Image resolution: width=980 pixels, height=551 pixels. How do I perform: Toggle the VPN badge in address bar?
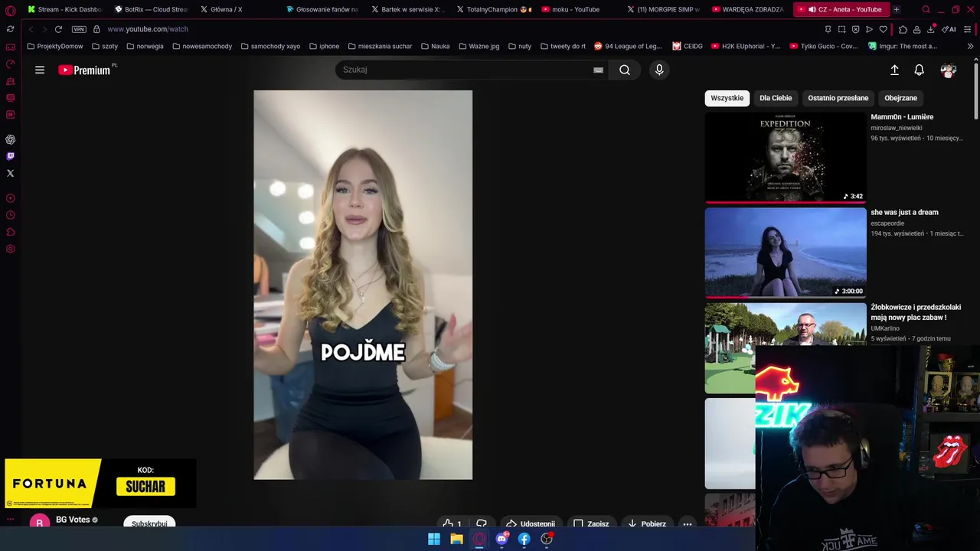coord(79,29)
